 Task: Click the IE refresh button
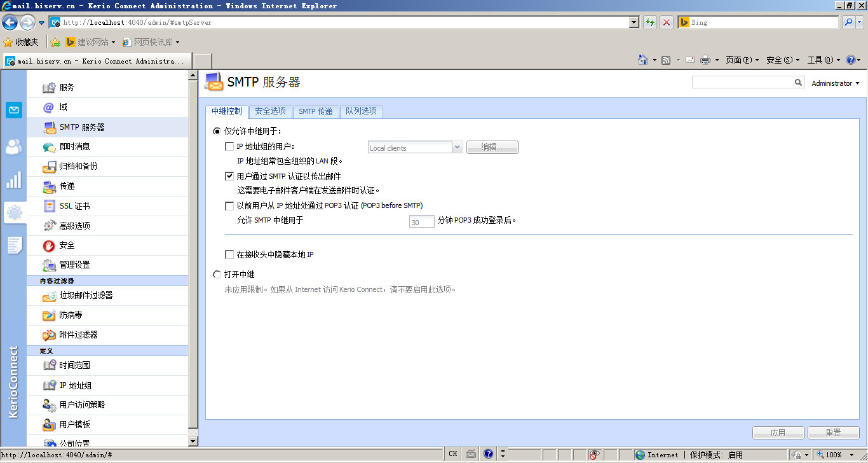(649, 22)
